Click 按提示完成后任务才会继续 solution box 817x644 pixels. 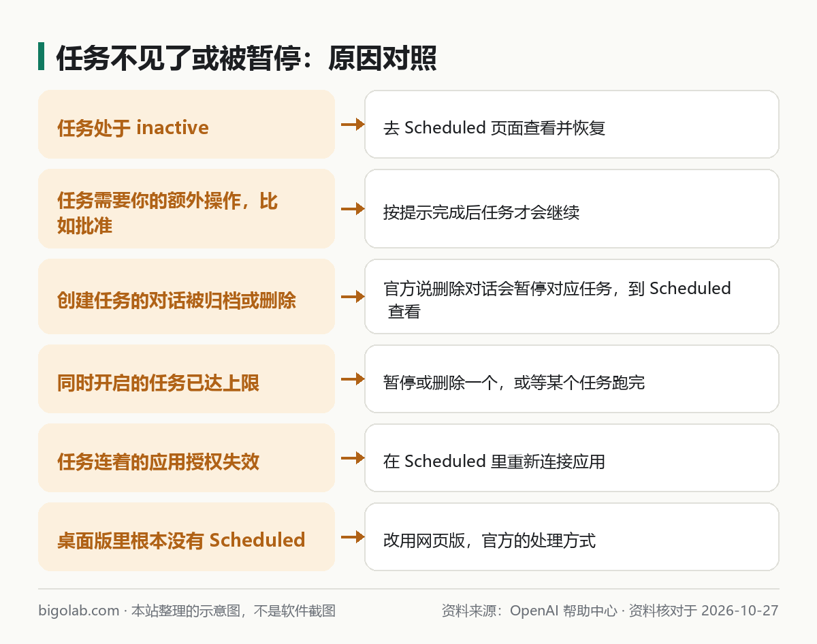pyautogui.click(x=572, y=208)
